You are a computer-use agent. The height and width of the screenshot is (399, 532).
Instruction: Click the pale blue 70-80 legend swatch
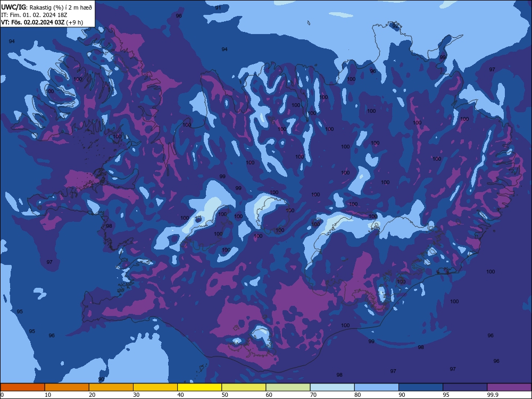(x=332, y=387)
